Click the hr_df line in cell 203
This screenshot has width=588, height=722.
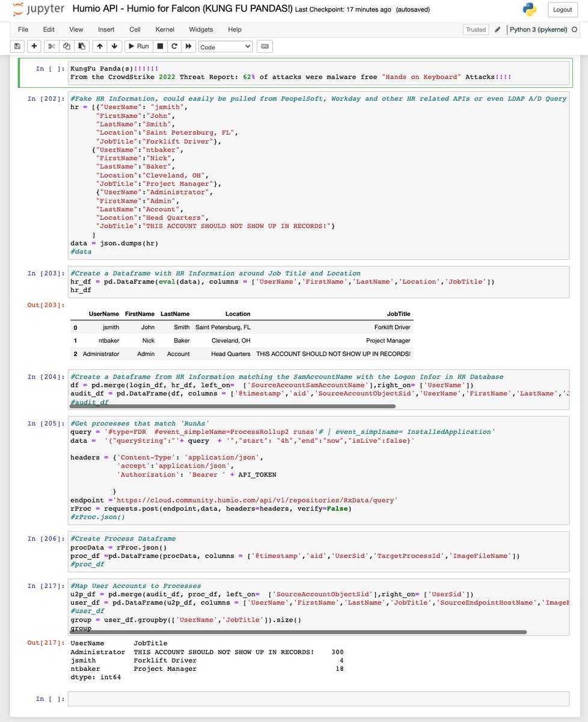point(81,290)
